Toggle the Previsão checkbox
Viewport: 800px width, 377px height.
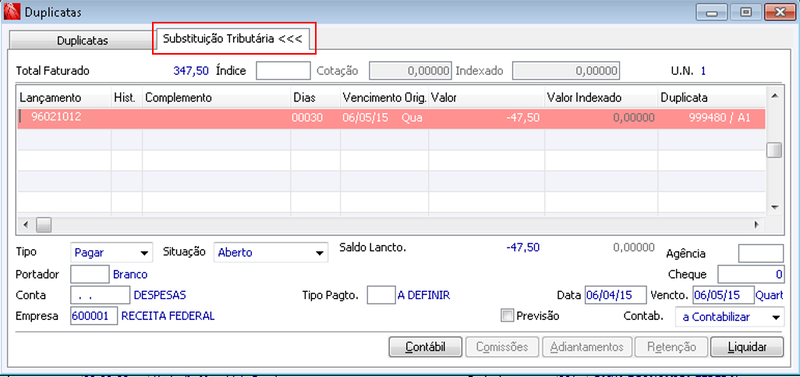[507, 316]
